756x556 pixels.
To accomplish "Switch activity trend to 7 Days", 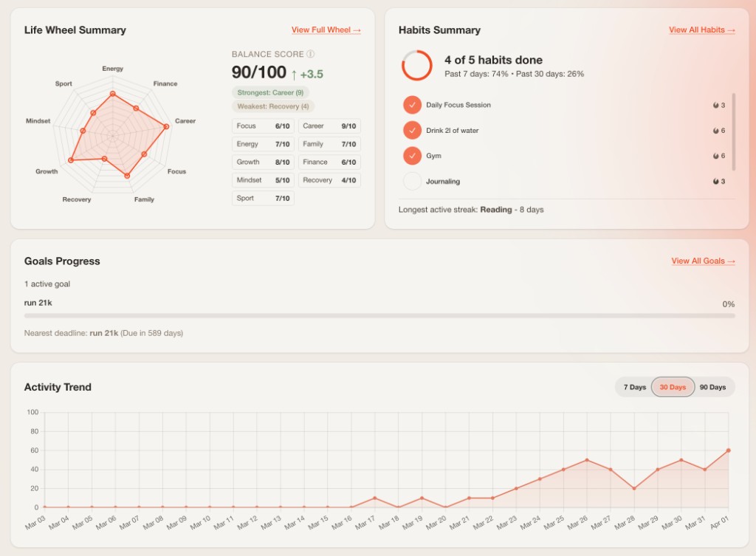I will click(x=634, y=387).
